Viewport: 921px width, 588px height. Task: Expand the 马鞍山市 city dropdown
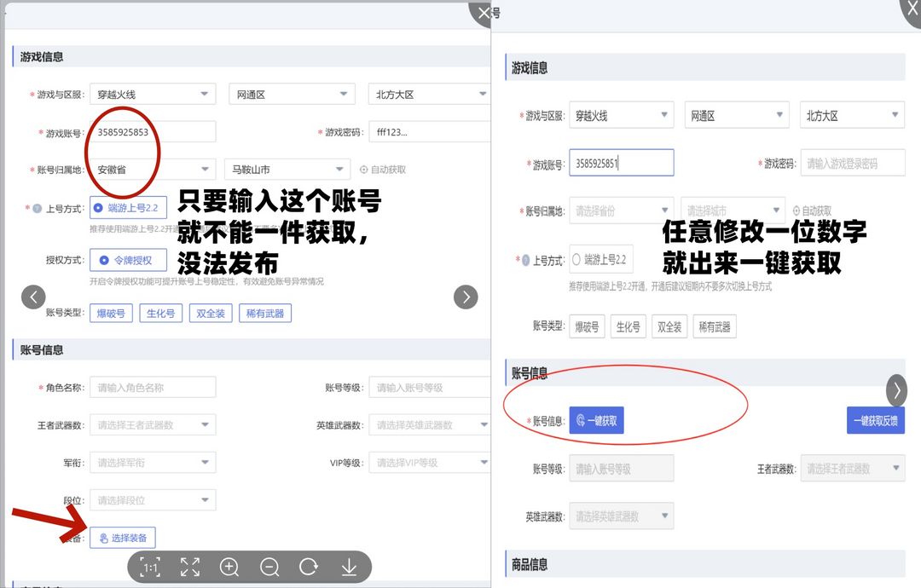point(287,170)
